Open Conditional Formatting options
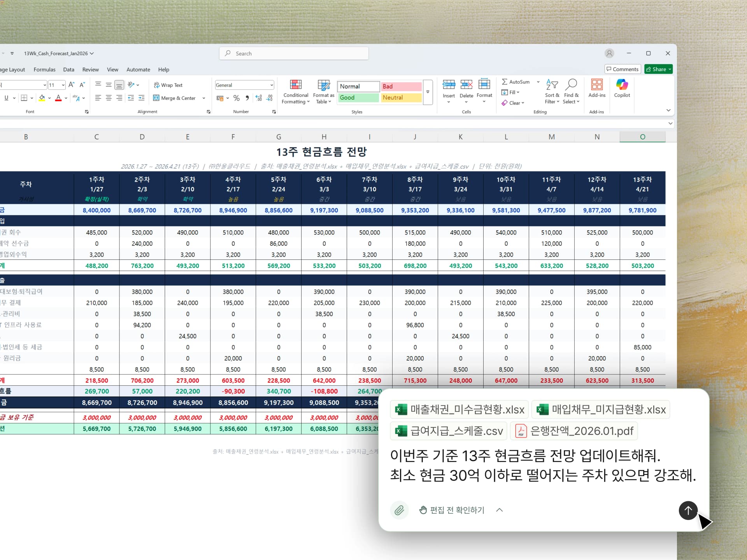This screenshot has width=747, height=560. [x=296, y=90]
